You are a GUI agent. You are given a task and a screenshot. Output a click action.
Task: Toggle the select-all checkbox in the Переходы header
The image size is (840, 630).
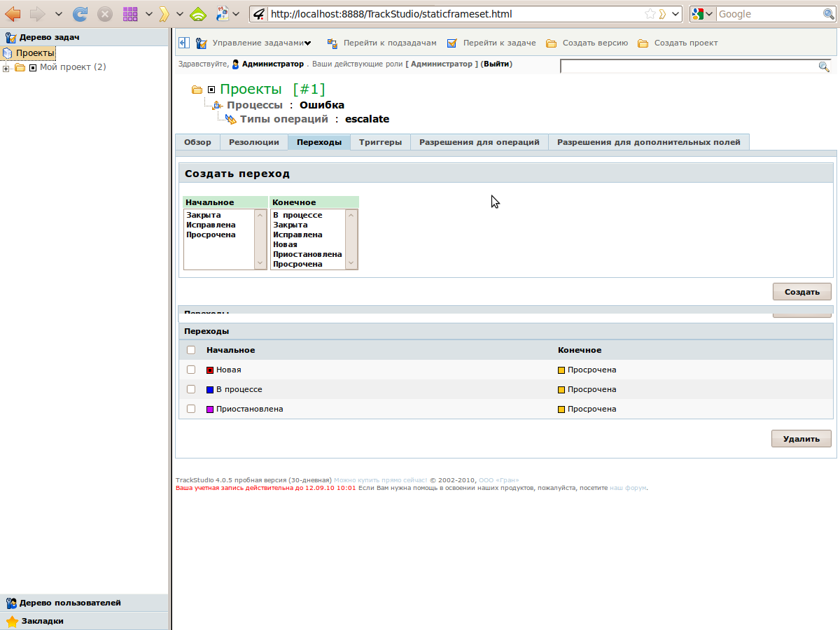coord(191,350)
